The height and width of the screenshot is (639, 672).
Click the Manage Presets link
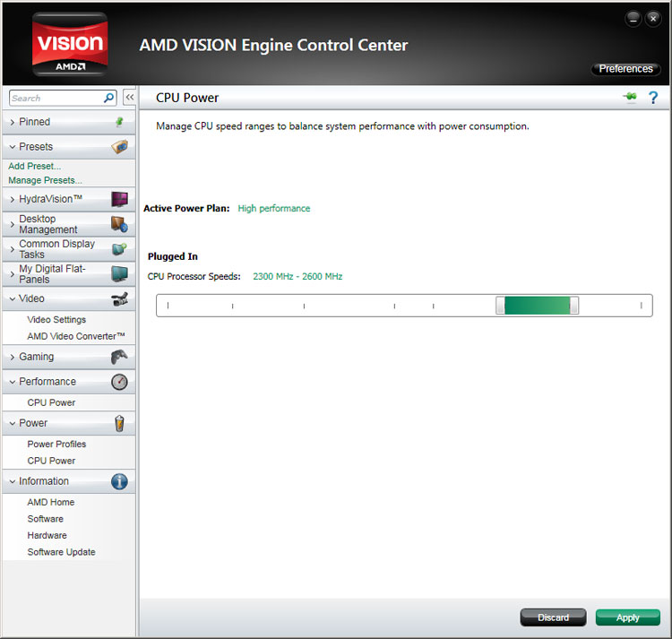[x=45, y=180]
